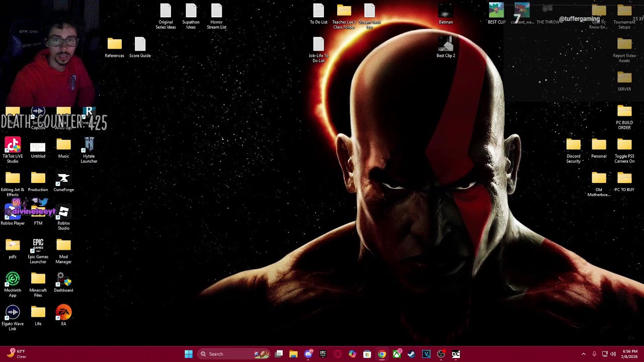This screenshot has height=362, width=644.
Task: Open the Modrinth App shortcut
Action: [13, 285]
